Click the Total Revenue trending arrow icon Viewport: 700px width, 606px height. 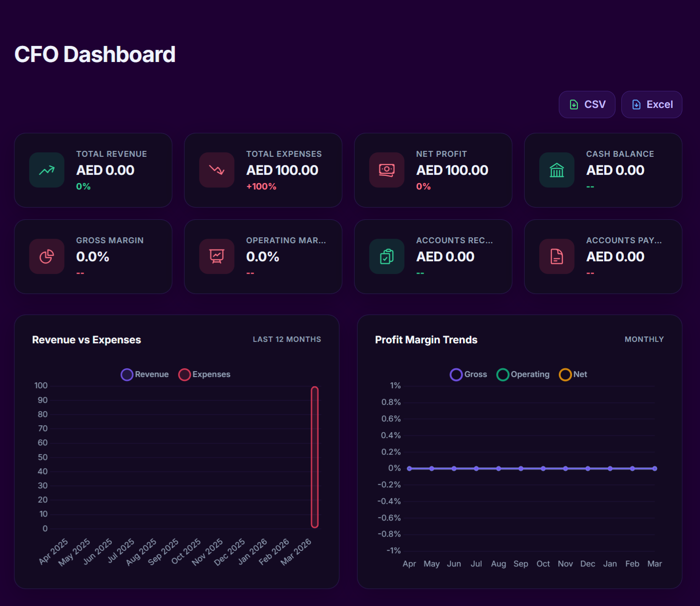(46, 170)
